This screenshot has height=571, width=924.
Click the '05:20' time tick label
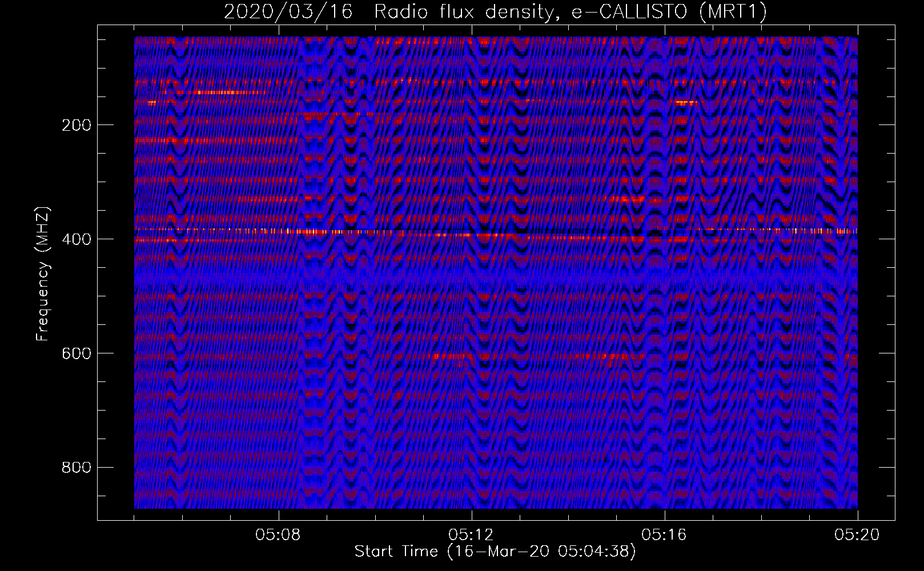[x=857, y=534]
